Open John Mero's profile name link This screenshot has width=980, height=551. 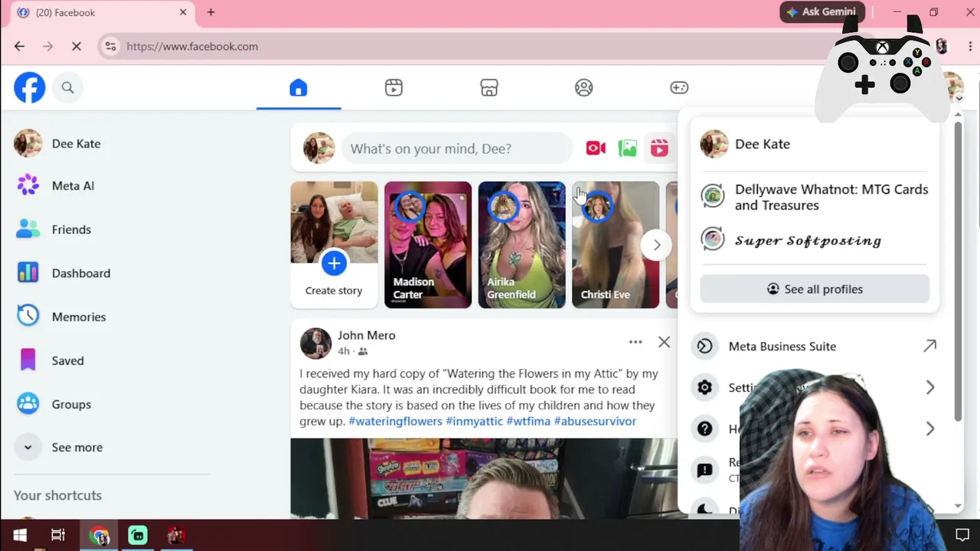tap(367, 335)
